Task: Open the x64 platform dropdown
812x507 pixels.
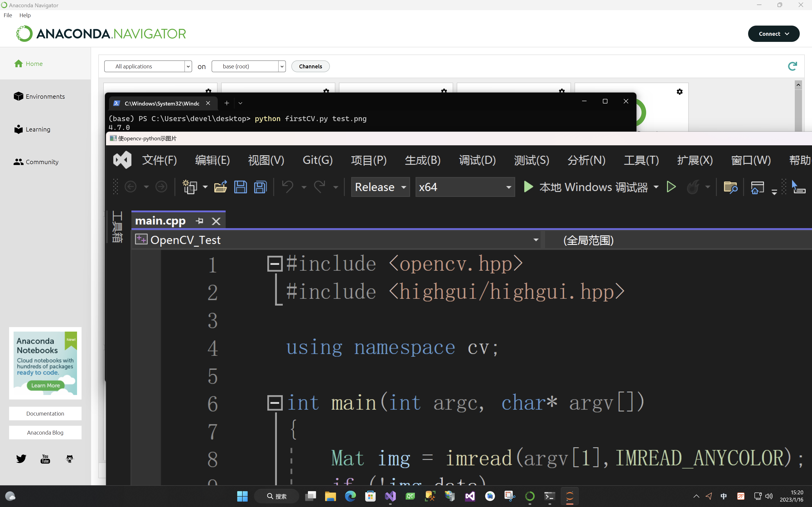Action: click(x=465, y=187)
